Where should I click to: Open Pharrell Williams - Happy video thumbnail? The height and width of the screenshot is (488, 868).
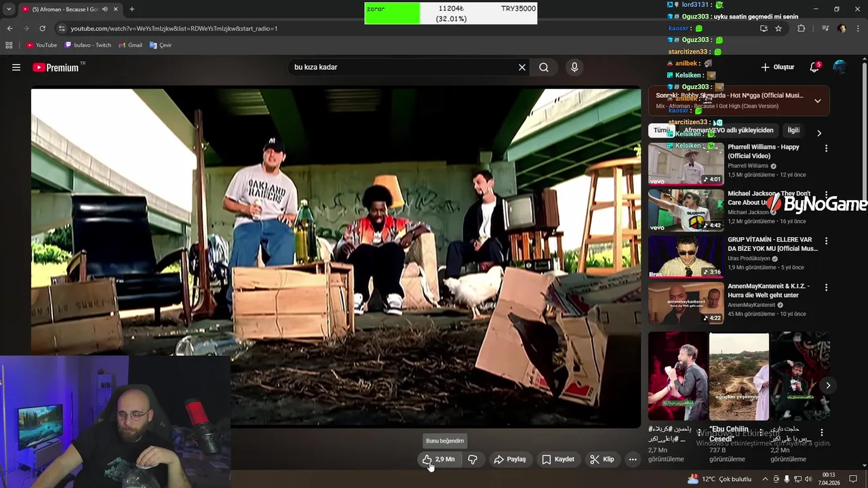686,164
